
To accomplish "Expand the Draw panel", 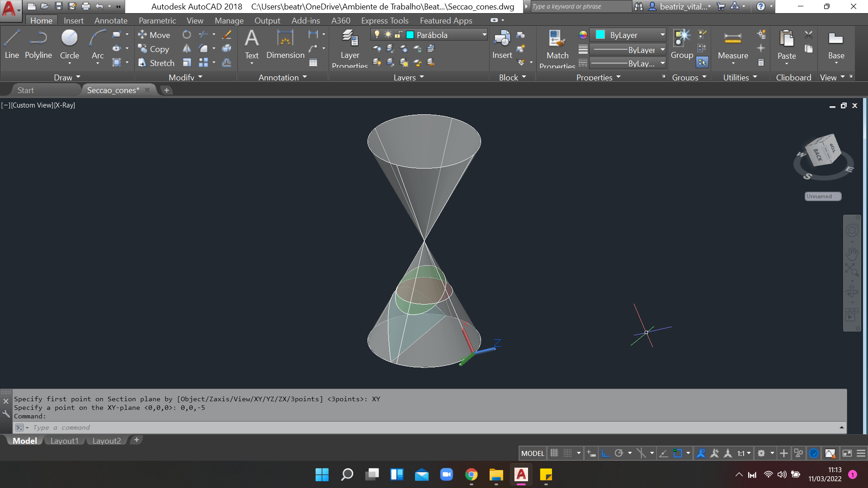I will coord(67,77).
